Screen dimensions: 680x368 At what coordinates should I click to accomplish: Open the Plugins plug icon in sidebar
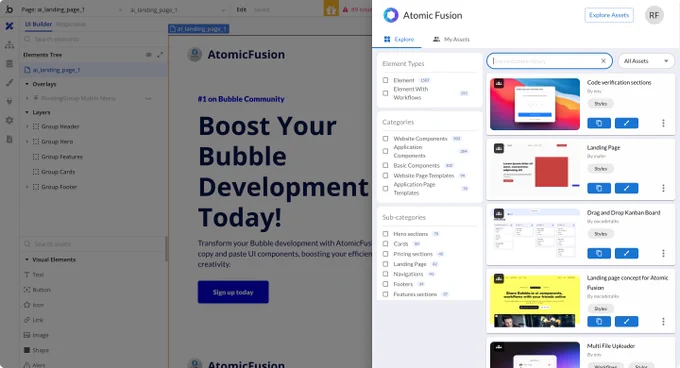(9, 101)
